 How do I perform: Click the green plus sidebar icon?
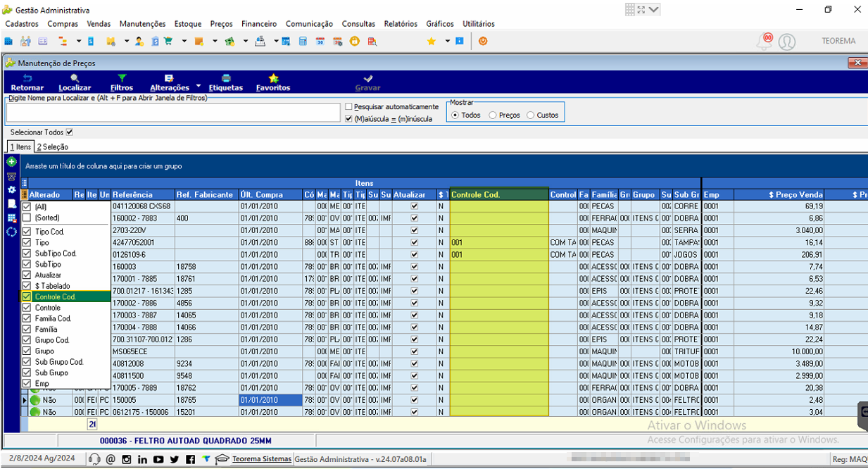click(x=11, y=162)
